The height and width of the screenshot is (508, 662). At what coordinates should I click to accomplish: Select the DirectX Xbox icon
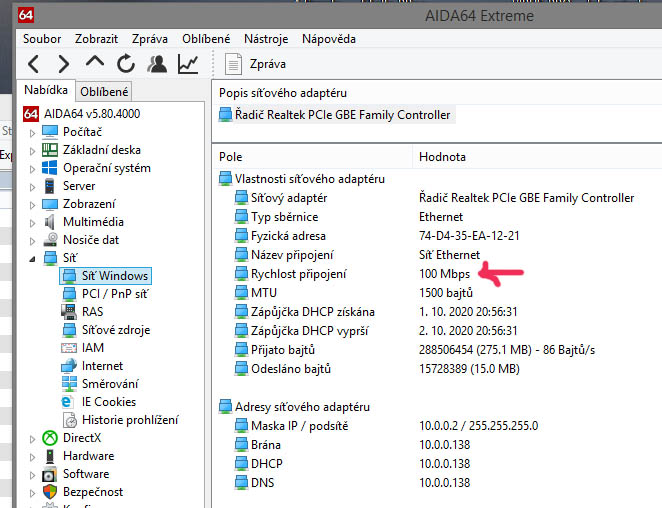[50, 438]
